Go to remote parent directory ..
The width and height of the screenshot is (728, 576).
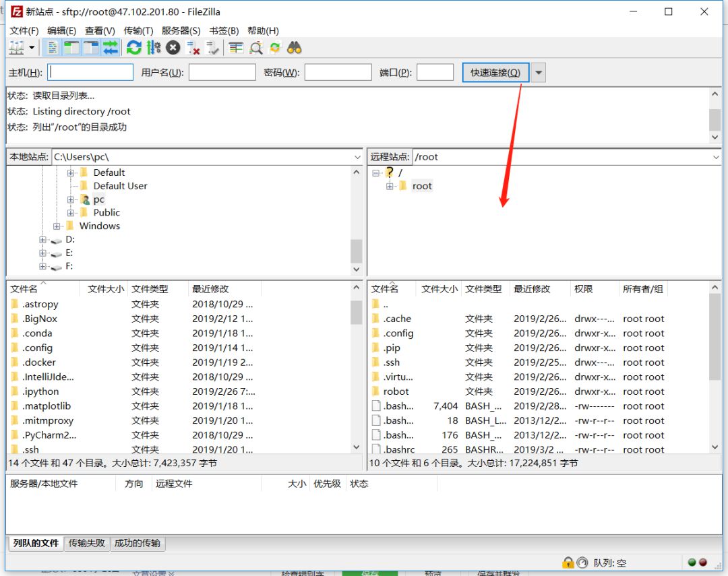386,305
